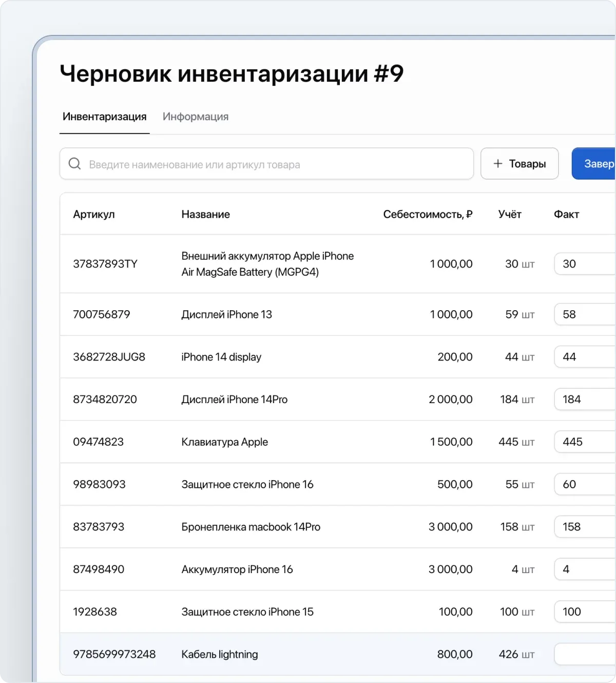This screenshot has width=616, height=683.
Task: Click product name Защитное стекло iPhone 16
Action: [x=247, y=484]
